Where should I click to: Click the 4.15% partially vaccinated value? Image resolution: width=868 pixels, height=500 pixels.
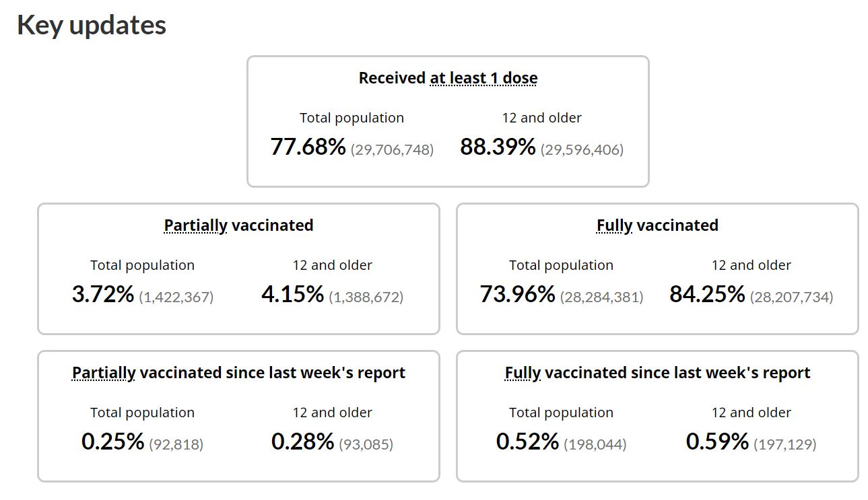pos(292,295)
